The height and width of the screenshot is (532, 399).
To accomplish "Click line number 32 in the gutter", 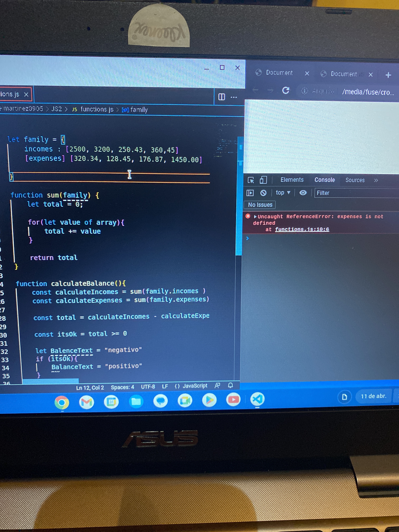I will coord(4,352).
